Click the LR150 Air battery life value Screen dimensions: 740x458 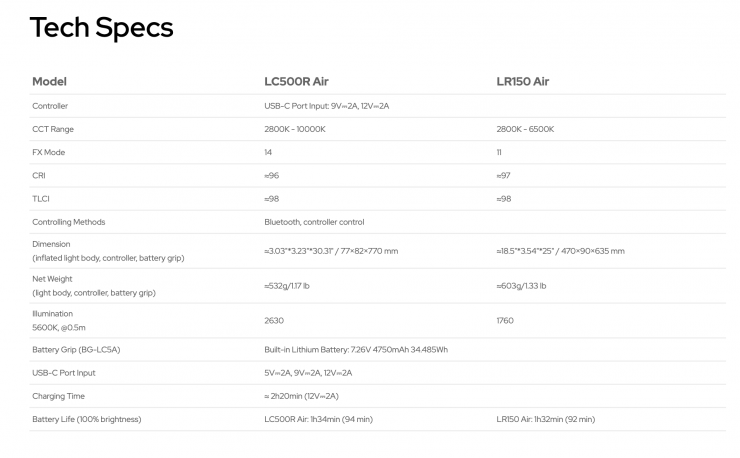[x=546, y=419]
